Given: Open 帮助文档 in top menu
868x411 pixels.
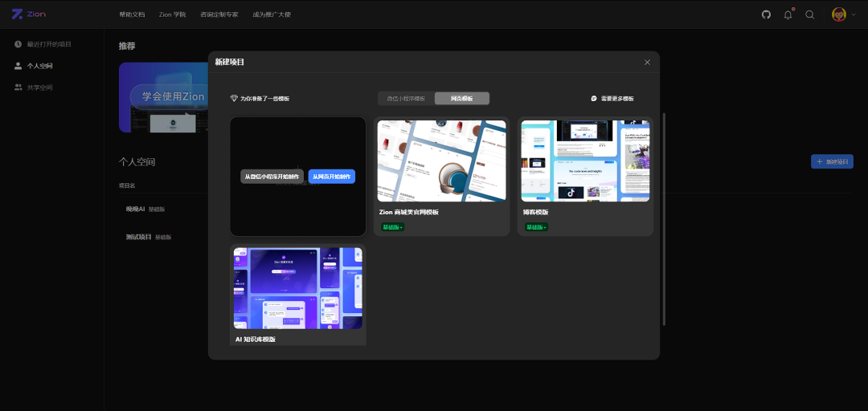Looking at the screenshot, I should pyautogui.click(x=132, y=14).
